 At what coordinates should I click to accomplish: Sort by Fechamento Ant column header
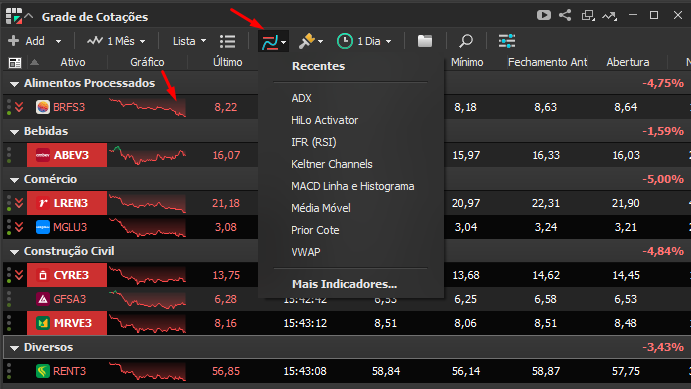pyautogui.click(x=547, y=63)
